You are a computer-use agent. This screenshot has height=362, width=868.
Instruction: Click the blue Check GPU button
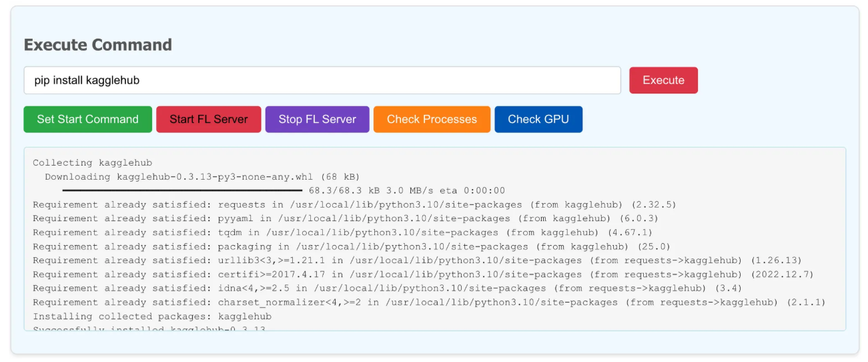point(538,120)
